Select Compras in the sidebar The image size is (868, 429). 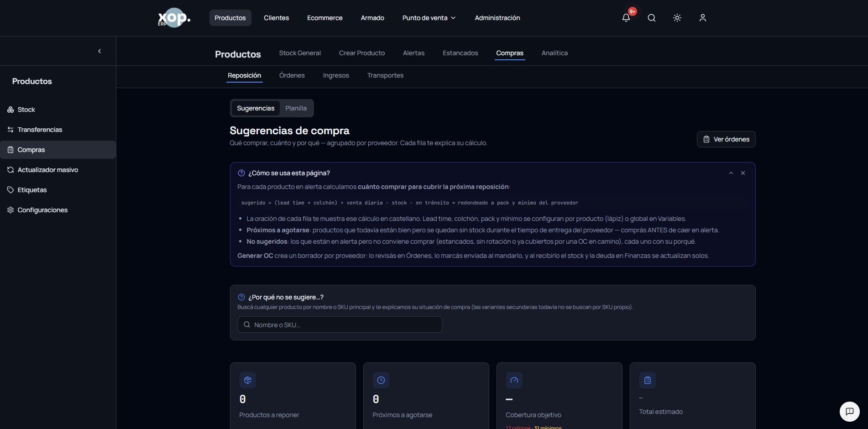click(58, 150)
